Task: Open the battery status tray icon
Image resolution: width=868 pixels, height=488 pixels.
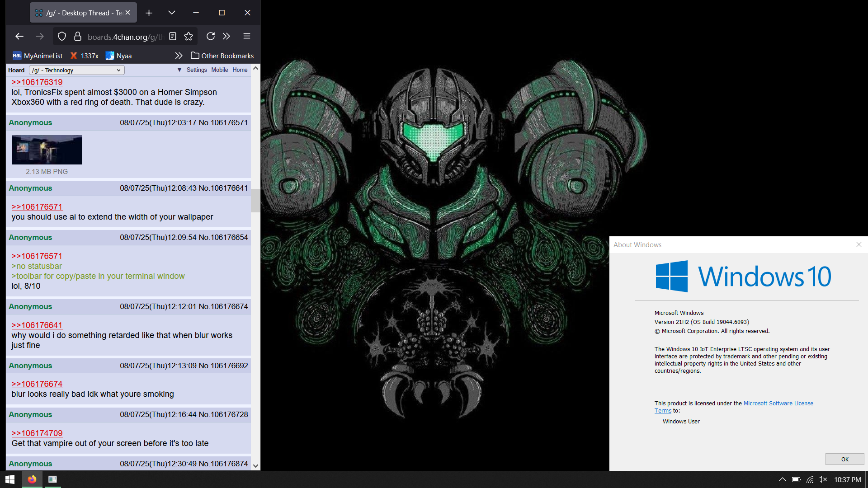Action: click(796, 479)
